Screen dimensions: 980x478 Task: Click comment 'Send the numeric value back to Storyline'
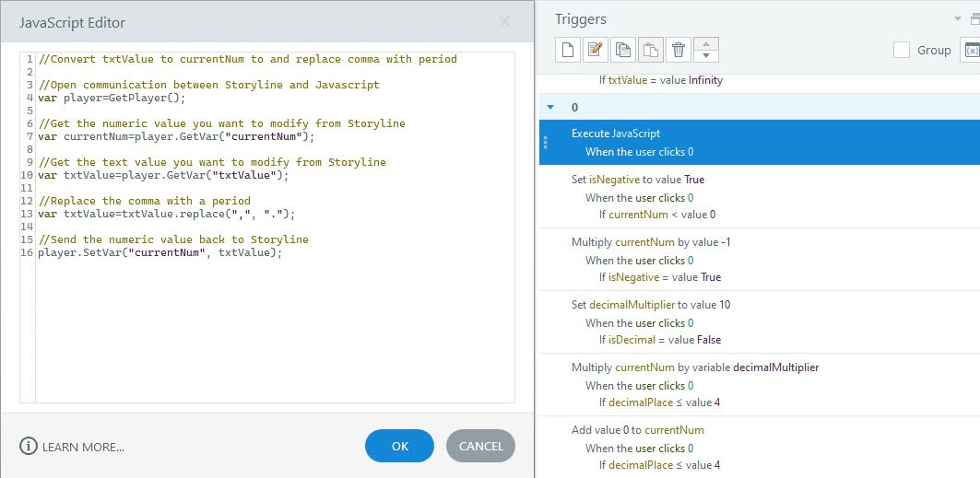tap(173, 239)
